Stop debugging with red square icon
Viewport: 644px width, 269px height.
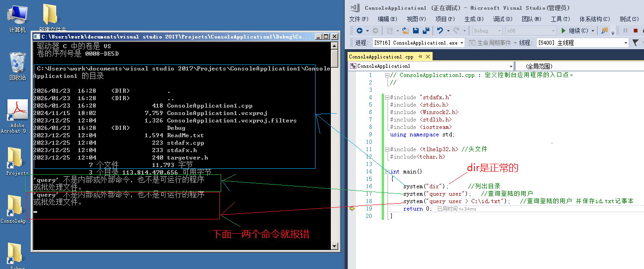[636, 31]
